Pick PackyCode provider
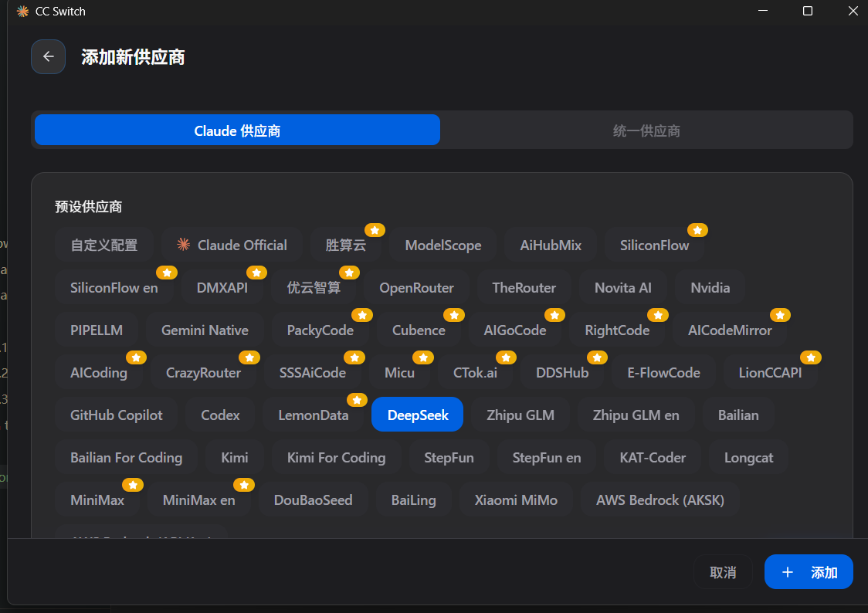 point(320,330)
